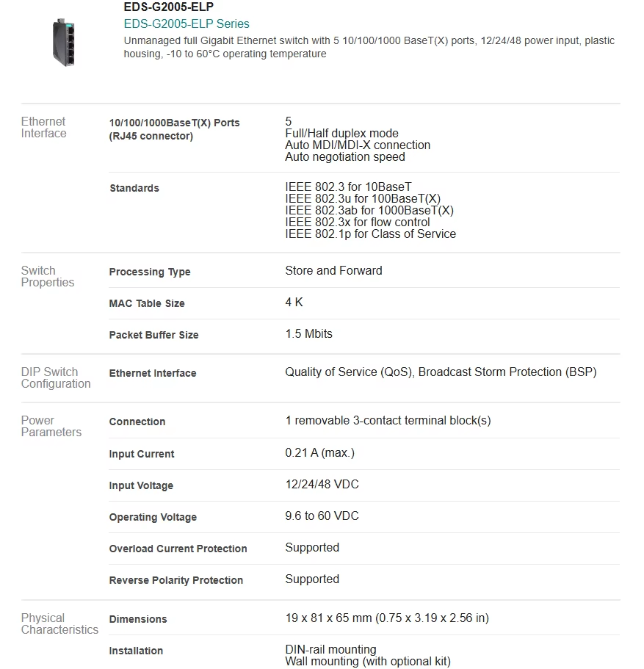Open the EDS-G2005-ELP Series link
This screenshot has width=644, height=669.
187,24
